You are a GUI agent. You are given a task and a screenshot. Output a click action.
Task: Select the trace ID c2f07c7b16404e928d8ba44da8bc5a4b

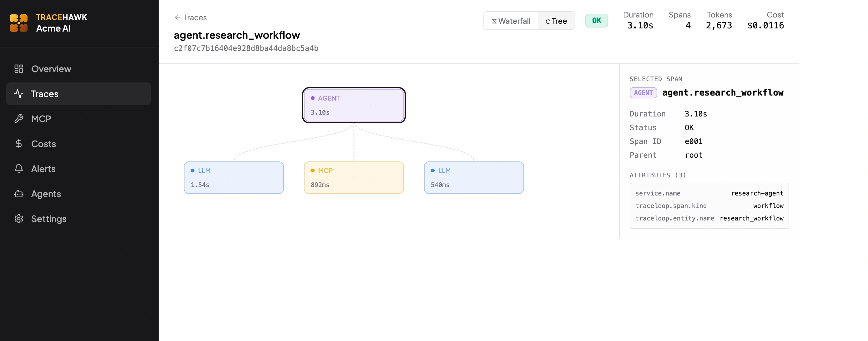tap(246, 48)
